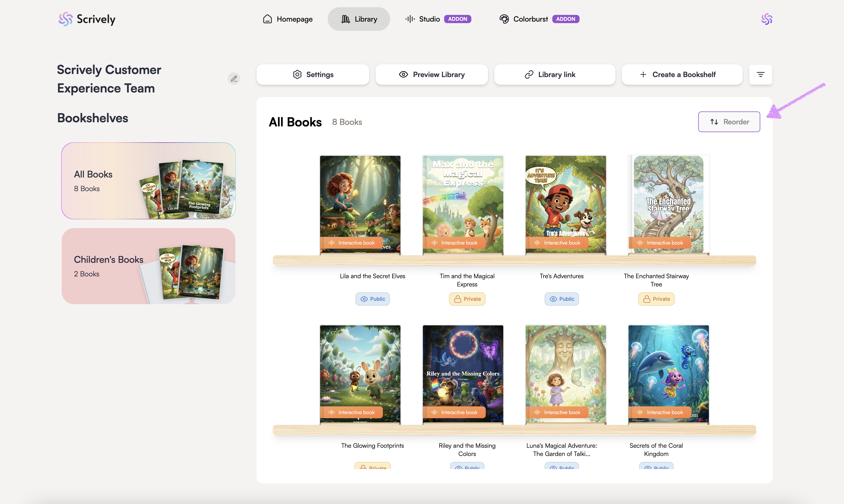Open library Settings with the gear icon
844x504 pixels.
coord(313,74)
